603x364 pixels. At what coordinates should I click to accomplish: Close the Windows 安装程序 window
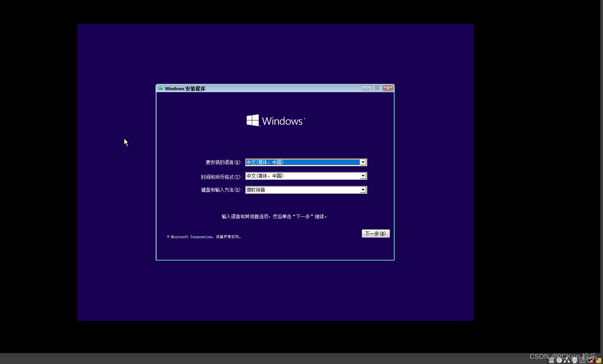(388, 88)
